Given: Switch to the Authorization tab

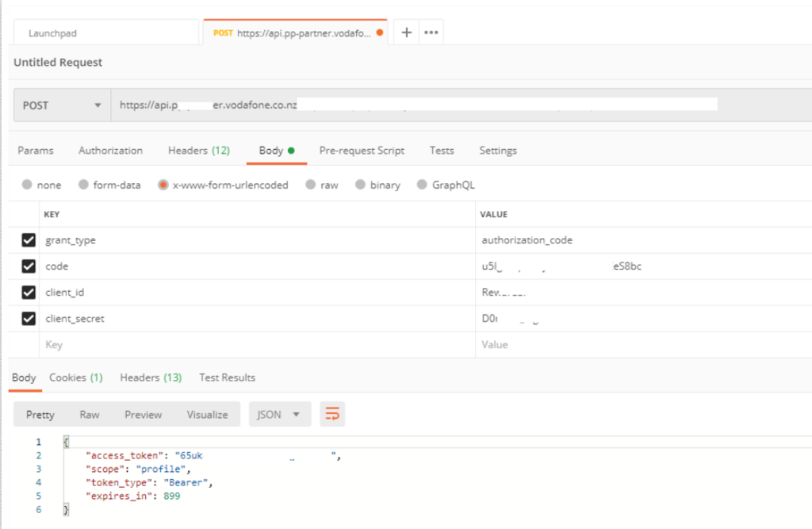Looking at the screenshot, I should pos(110,151).
